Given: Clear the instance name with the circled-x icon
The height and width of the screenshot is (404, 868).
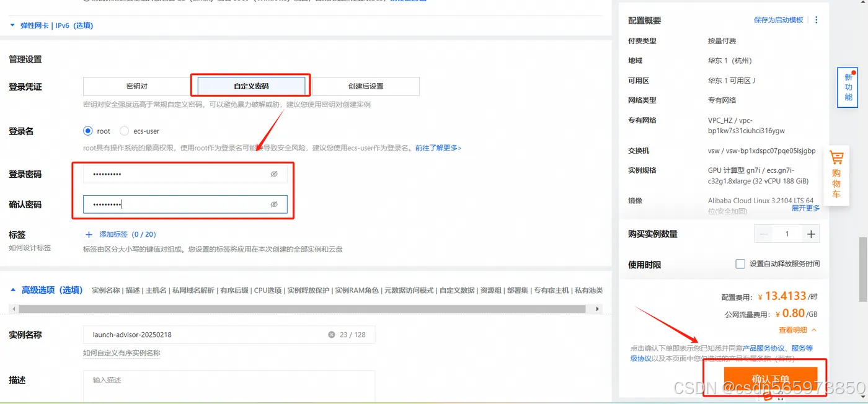Looking at the screenshot, I should click(x=332, y=334).
